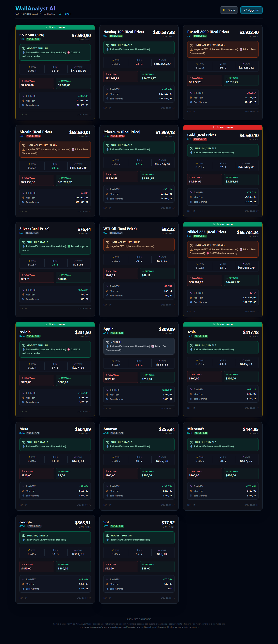Viewport: 278px width, 644px height.
Task: Click the Gold spot price $4.540,10
Action: pyautogui.click(x=249, y=136)
